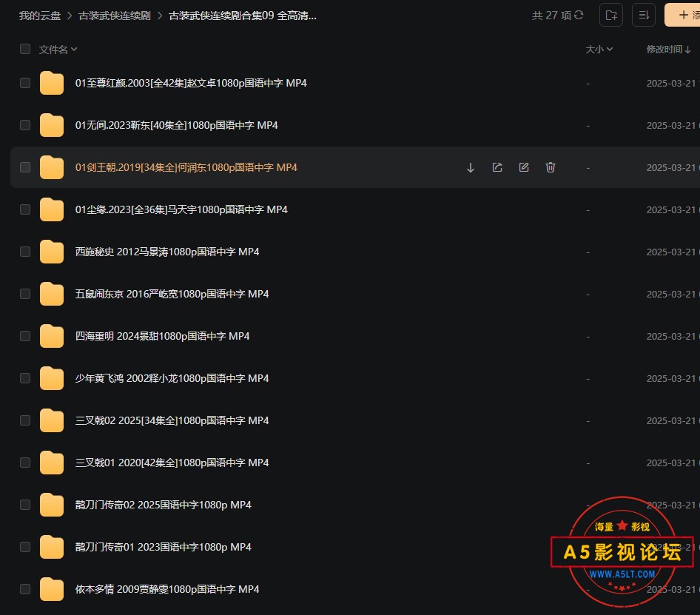
Task: Click the current breadcrumb 古装武侠连续剧合集09
Action: click(x=243, y=16)
